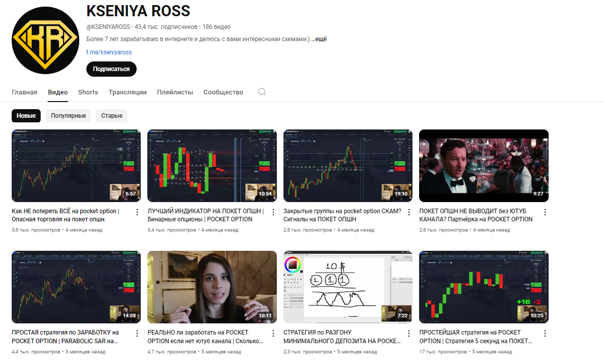Open 'ПРОСТАЯ стратегия по ЗАРАБОТКУ' video title
Viewport: 604px width, 364px height.
tap(65, 337)
